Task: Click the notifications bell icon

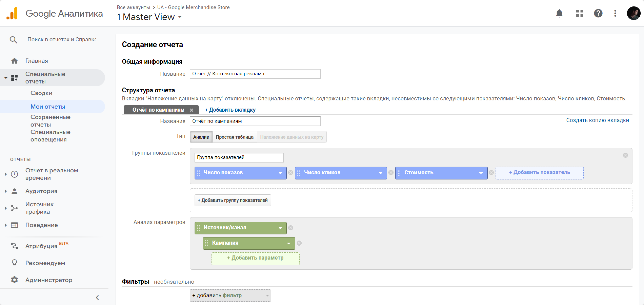Action: 559,13
